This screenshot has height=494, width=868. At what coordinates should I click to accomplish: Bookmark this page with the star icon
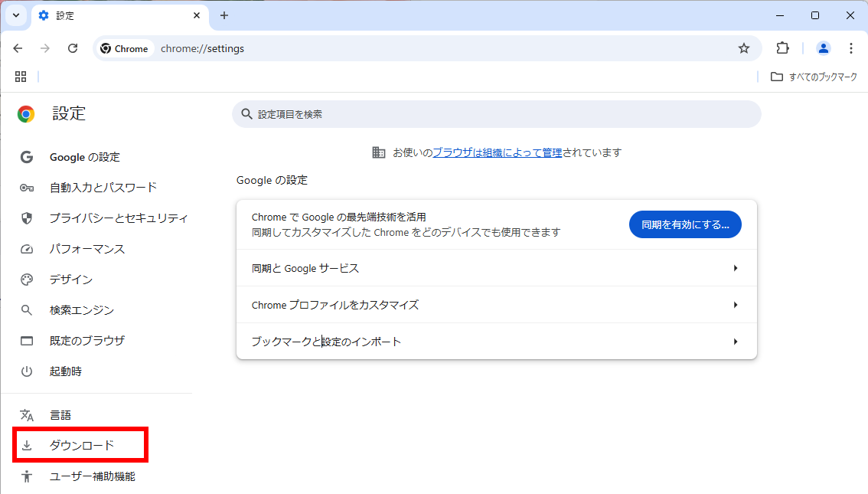click(x=743, y=49)
